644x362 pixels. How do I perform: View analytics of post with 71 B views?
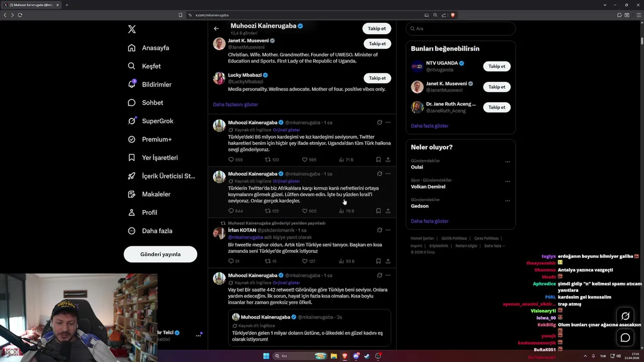click(346, 160)
